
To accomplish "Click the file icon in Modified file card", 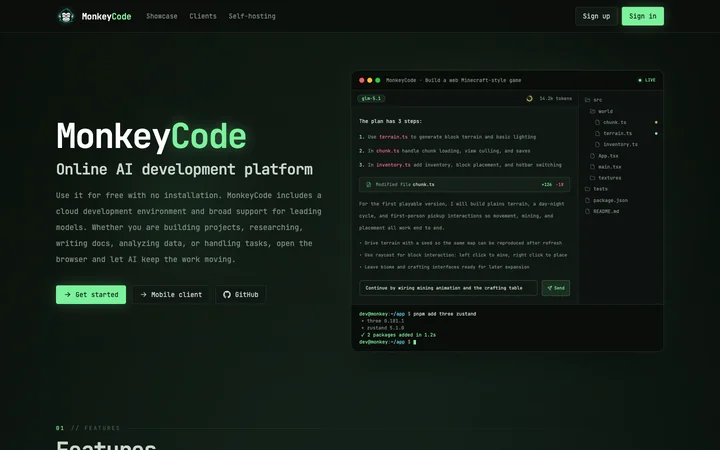I will 368,185.
